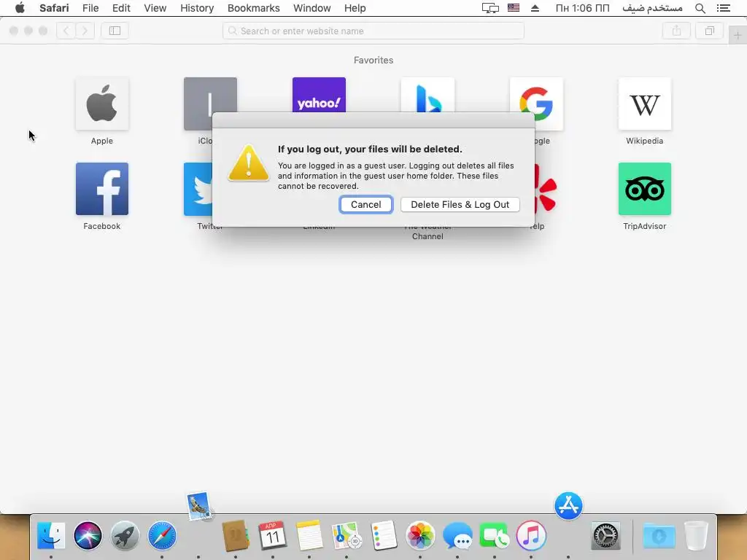Open Launchpad rocket icon in Dock
Viewport: 747px width, 560px height.
click(125, 535)
